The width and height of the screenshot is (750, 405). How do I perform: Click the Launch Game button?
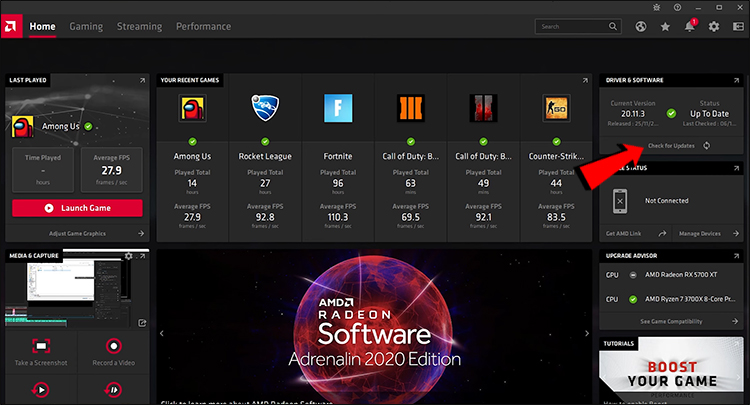pos(77,208)
